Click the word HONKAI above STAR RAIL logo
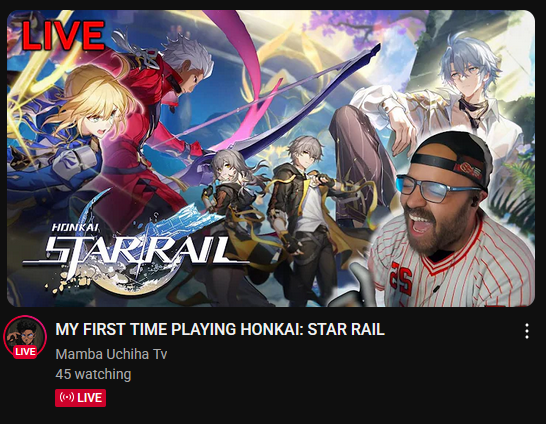The width and height of the screenshot is (546, 424). [x=75, y=228]
